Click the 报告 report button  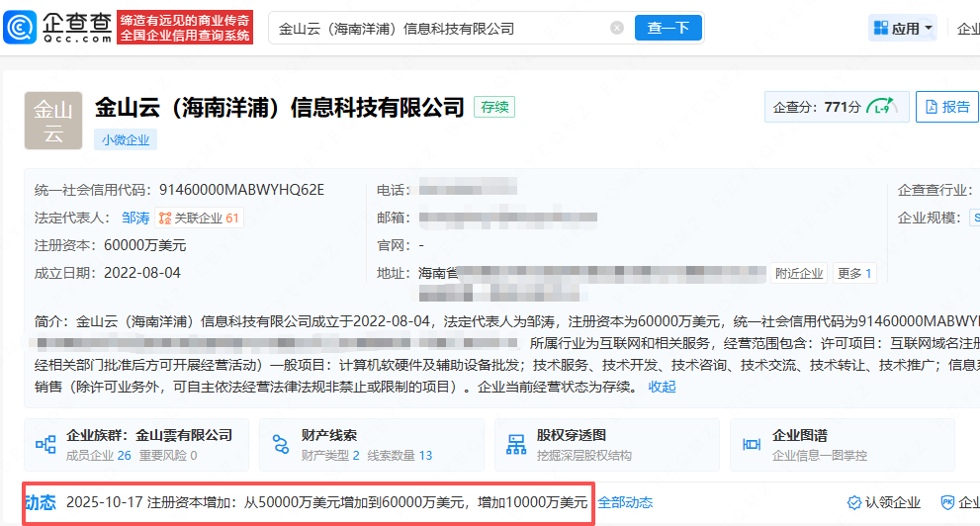click(945, 107)
